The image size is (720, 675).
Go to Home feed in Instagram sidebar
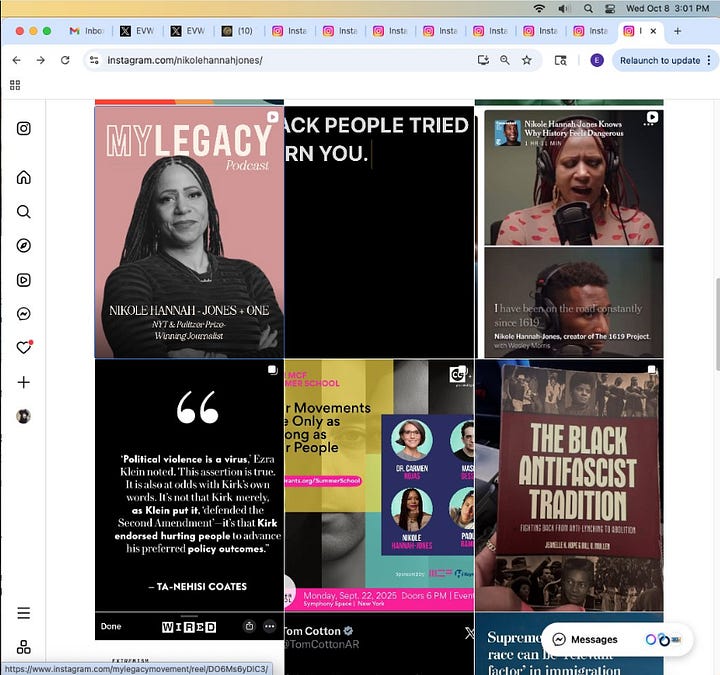point(24,177)
